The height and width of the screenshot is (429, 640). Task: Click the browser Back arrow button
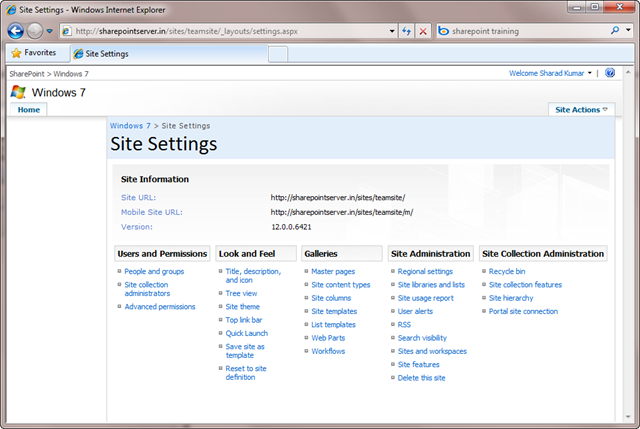tap(16, 31)
